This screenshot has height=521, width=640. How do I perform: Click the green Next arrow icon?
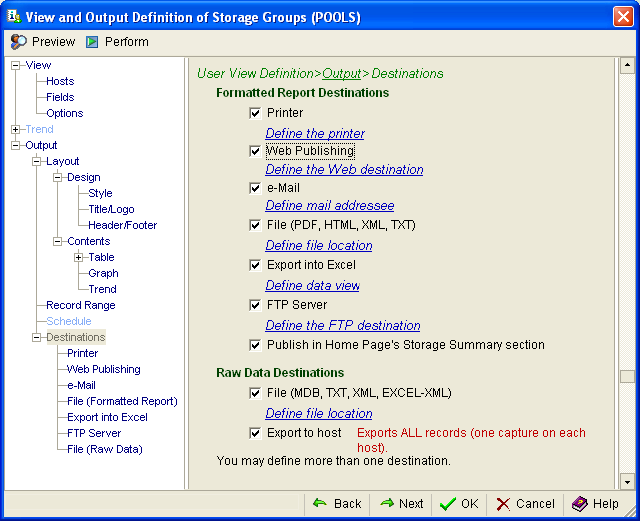click(x=387, y=503)
